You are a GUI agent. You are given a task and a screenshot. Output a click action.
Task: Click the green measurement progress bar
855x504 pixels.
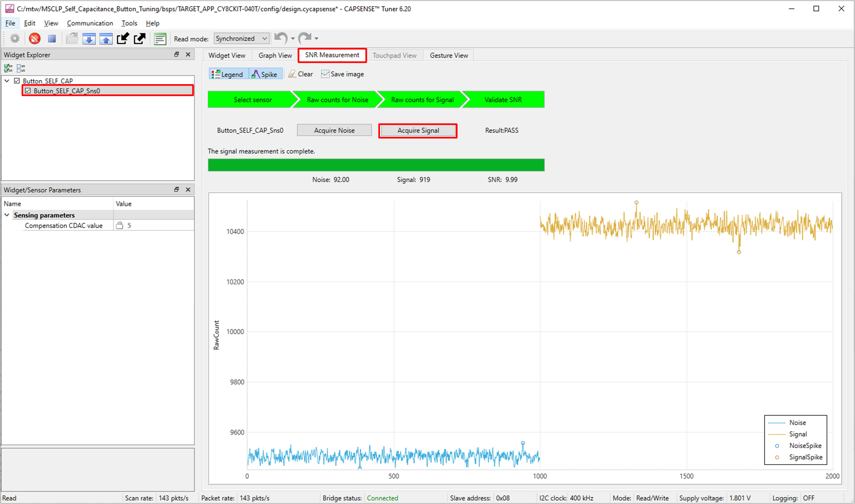[x=376, y=165]
